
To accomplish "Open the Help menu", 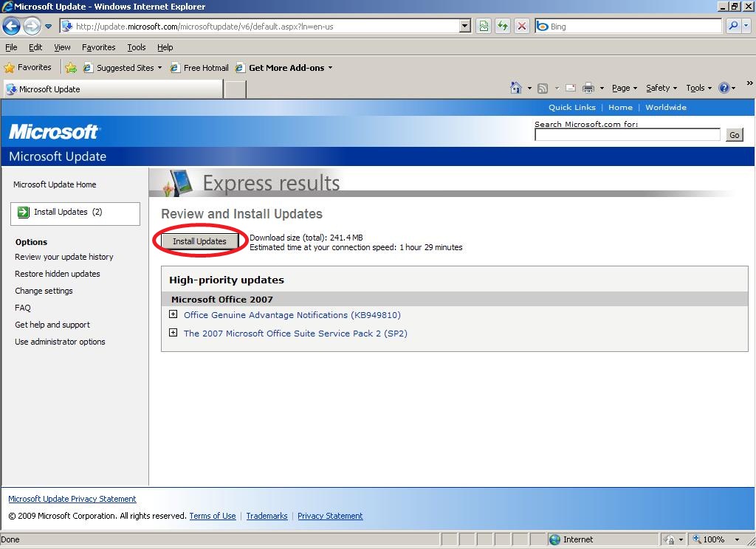I will 165,47.
